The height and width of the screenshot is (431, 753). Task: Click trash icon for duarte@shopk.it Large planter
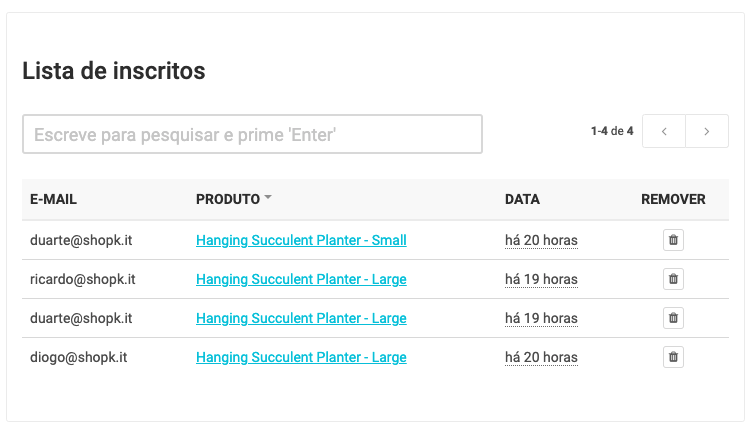point(673,318)
